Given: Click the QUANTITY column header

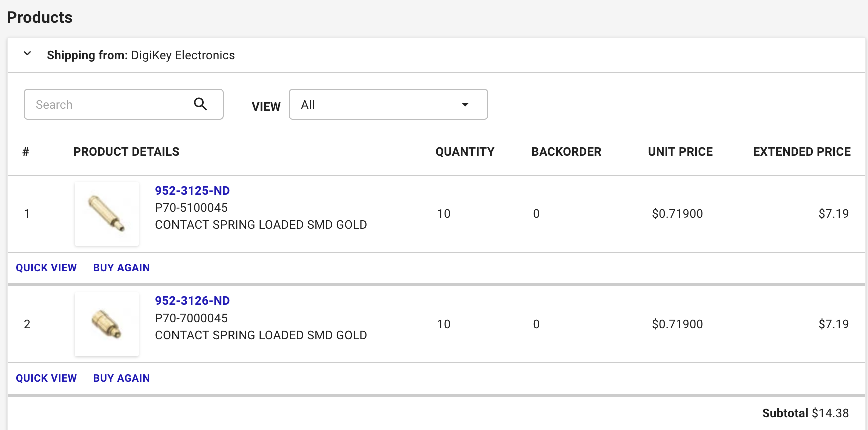Looking at the screenshot, I should click(465, 152).
